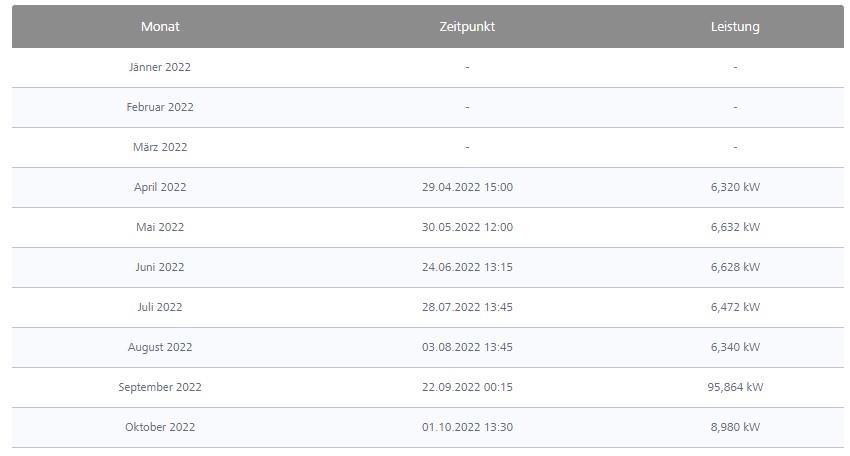Select the Juli 2022 month cell
Screen dimensions: 850x456
click(160, 307)
